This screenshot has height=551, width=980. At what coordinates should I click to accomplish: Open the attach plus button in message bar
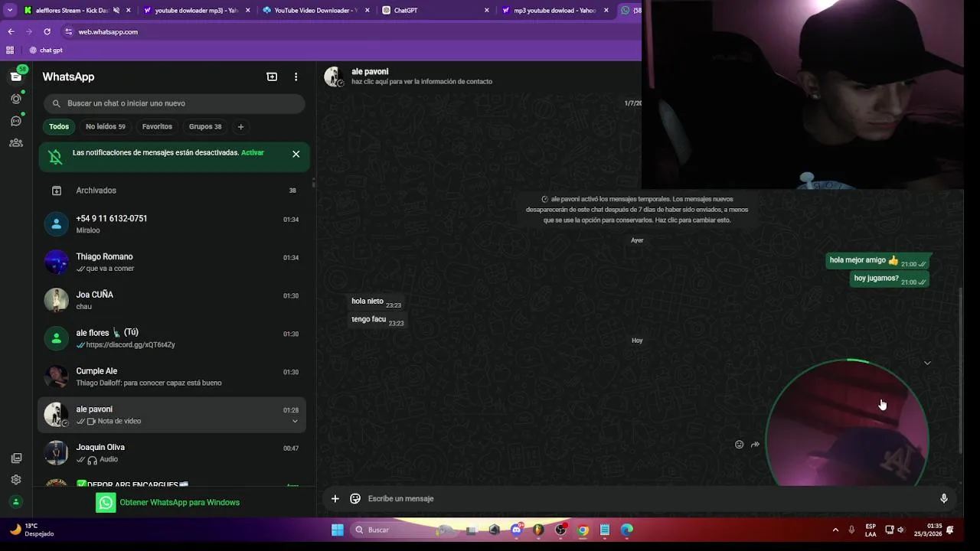click(335, 499)
